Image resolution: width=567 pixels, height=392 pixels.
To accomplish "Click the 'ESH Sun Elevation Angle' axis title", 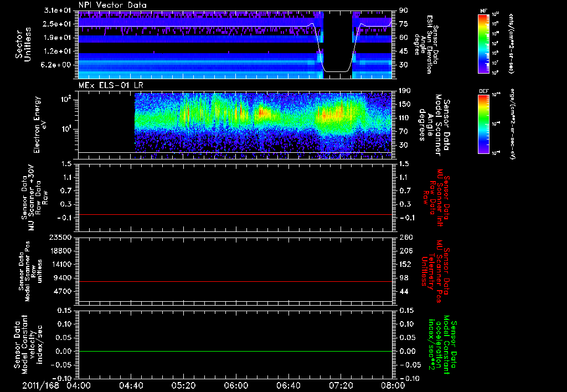I will (426, 44).
